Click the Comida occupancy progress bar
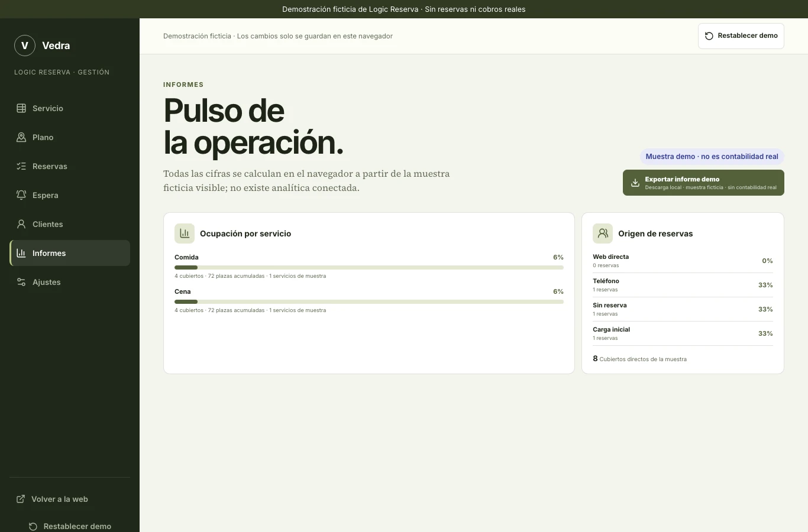Screen dimensions: 808x532 [x=369, y=268]
